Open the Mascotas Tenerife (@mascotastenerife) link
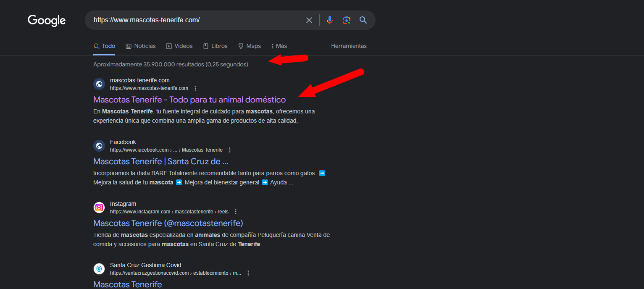644x289 pixels. point(168,223)
